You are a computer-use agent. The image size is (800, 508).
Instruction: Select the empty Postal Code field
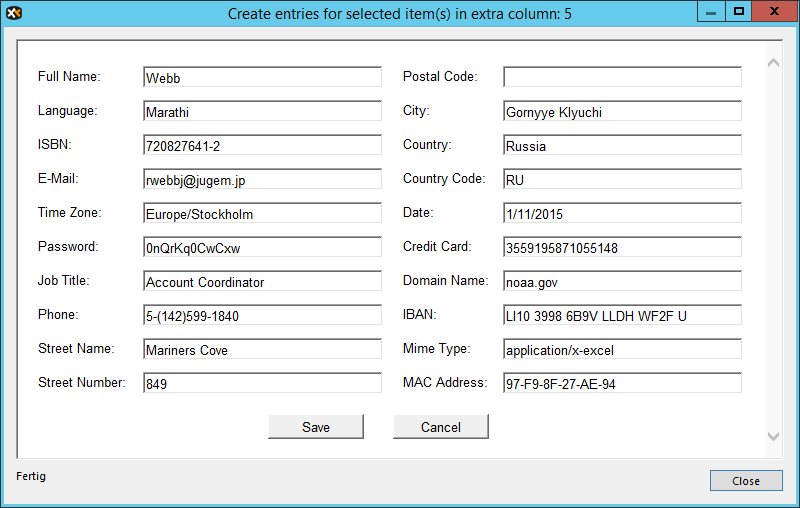point(622,78)
